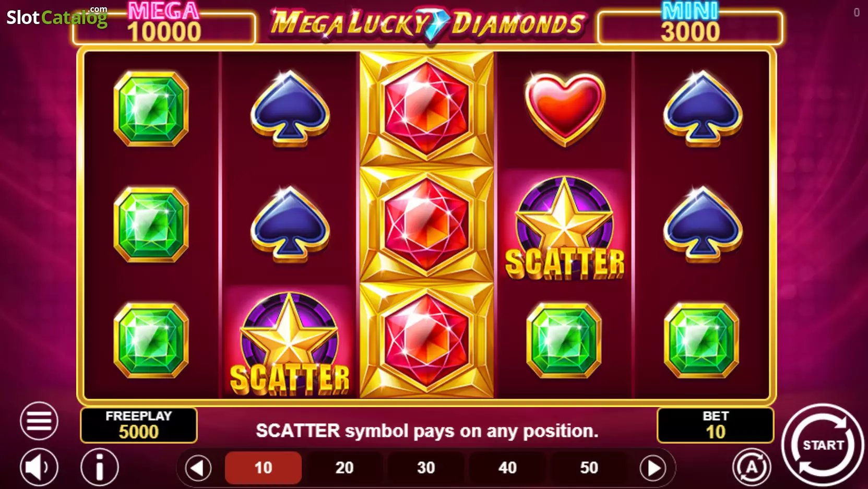
Task: Open the info paytable icon
Action: [x=100, y=467]
